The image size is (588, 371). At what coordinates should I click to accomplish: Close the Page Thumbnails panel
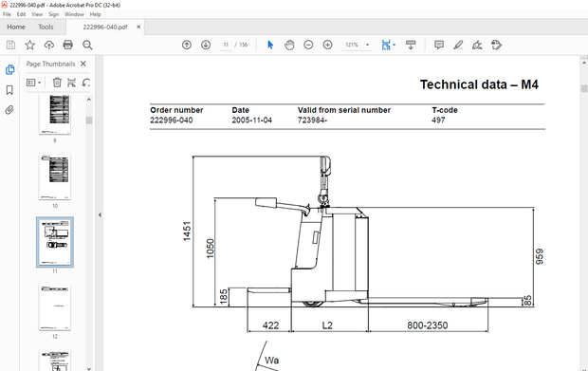click(83, 64)
